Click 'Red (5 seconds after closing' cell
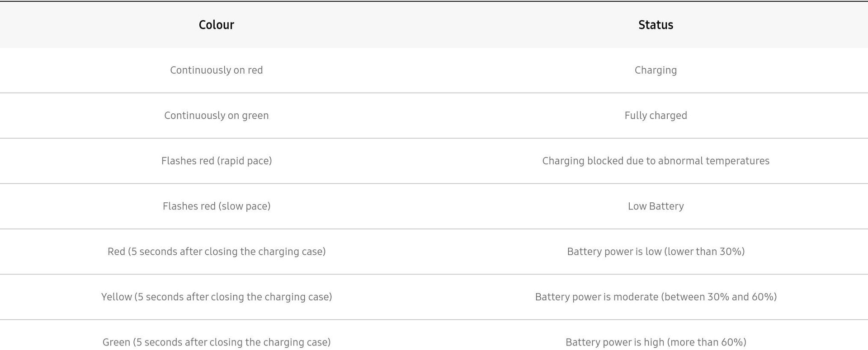The image size is (868, 350). [216, 252]
